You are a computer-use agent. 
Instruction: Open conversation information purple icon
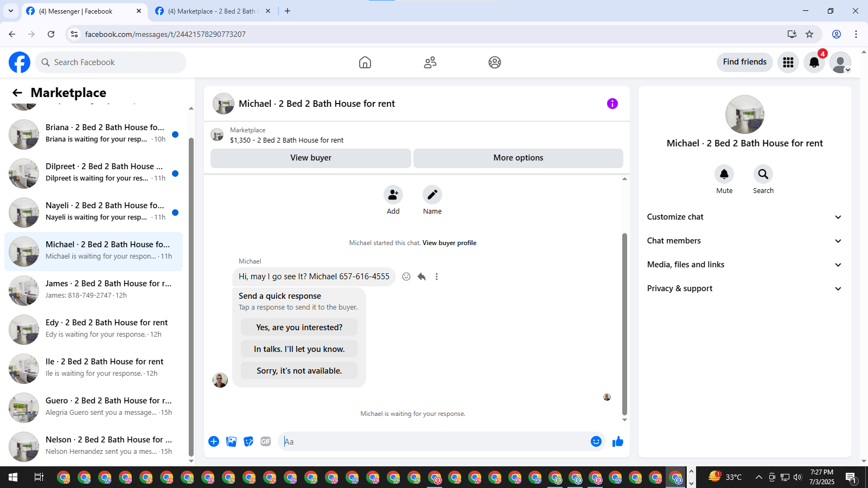[612, 104]
